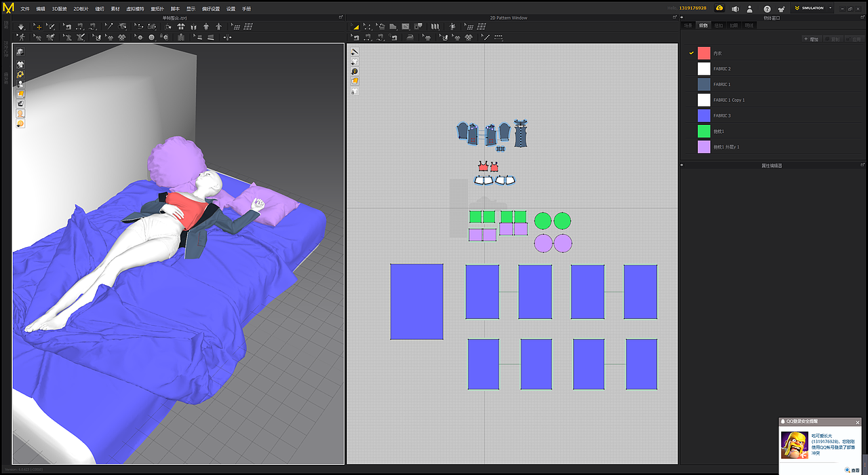Click the Simulate arrow in the 3D toolbar
This screenshot has width=868, height=475.
click(x=21, y=26)
